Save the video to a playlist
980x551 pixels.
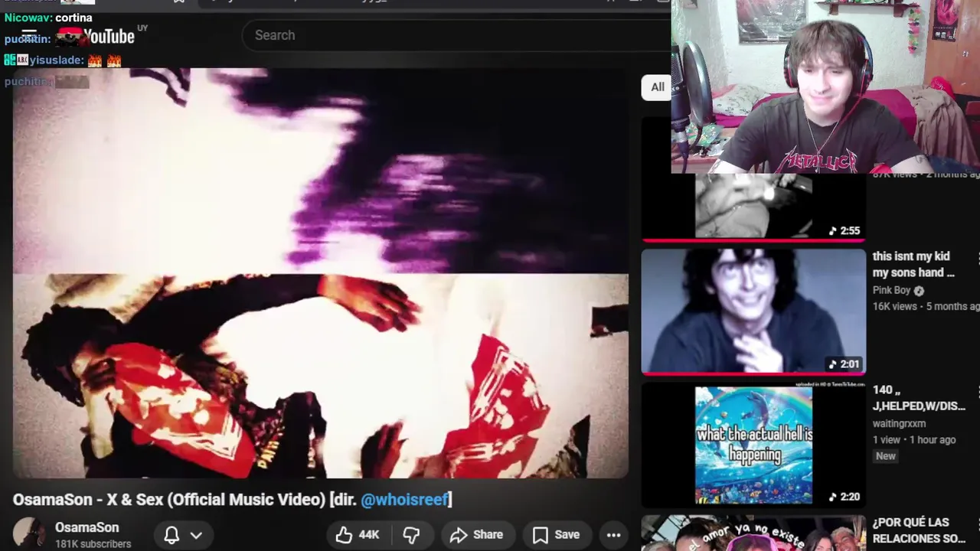(557, 535)
